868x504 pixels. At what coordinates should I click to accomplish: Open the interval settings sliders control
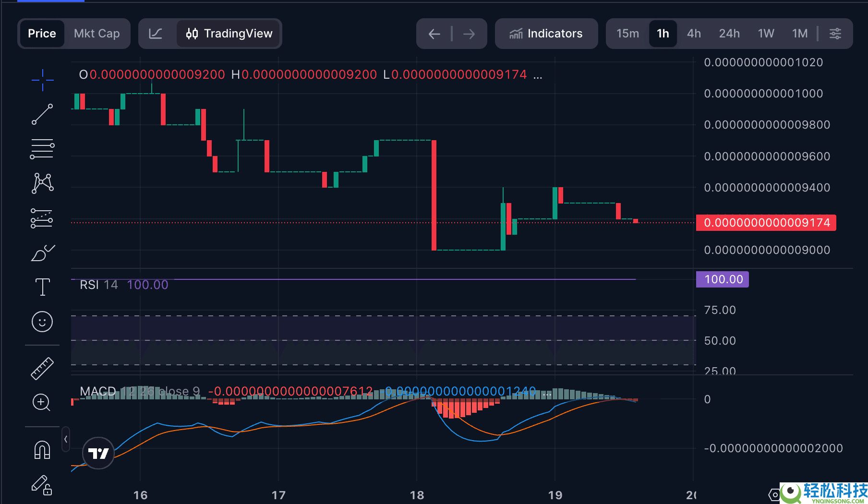[835, 34]
